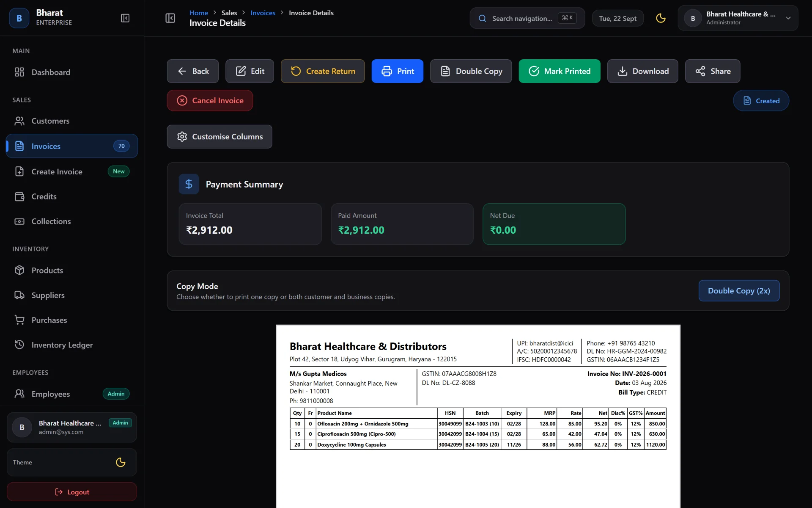This screenshot has height=508, width=812.
Task: Click the Employees people icon
Action: [x=19, y=394]
